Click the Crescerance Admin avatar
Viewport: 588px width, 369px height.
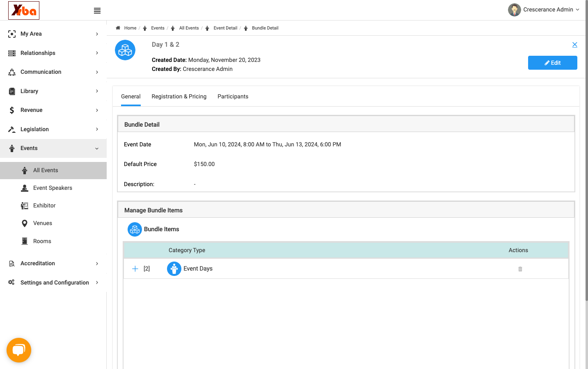pyautogui.click(x=515, y=10)
